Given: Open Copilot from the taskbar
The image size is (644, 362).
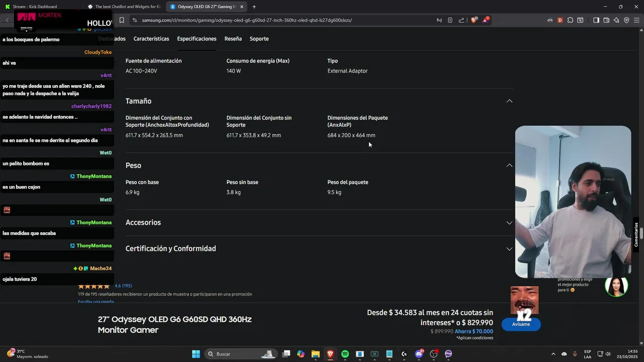Looking at the screenshot, I should click(x=301, y=354).
